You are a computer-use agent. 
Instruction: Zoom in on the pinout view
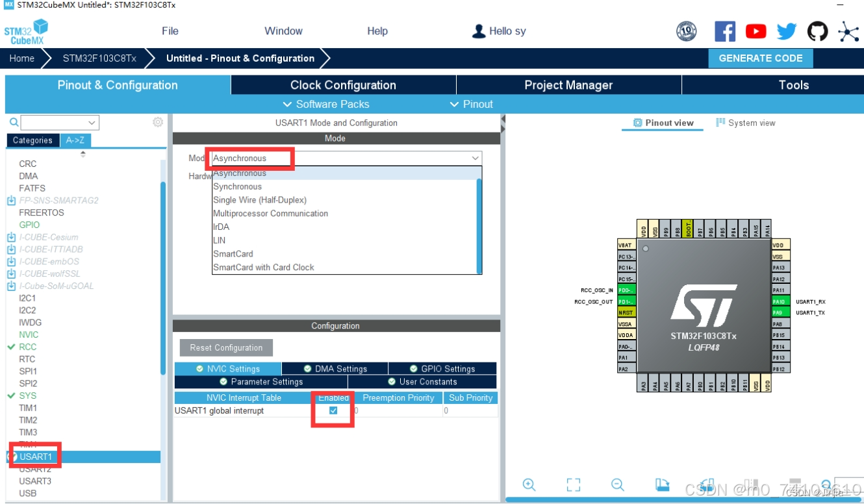pyautogui.click(x=529, y=485)
